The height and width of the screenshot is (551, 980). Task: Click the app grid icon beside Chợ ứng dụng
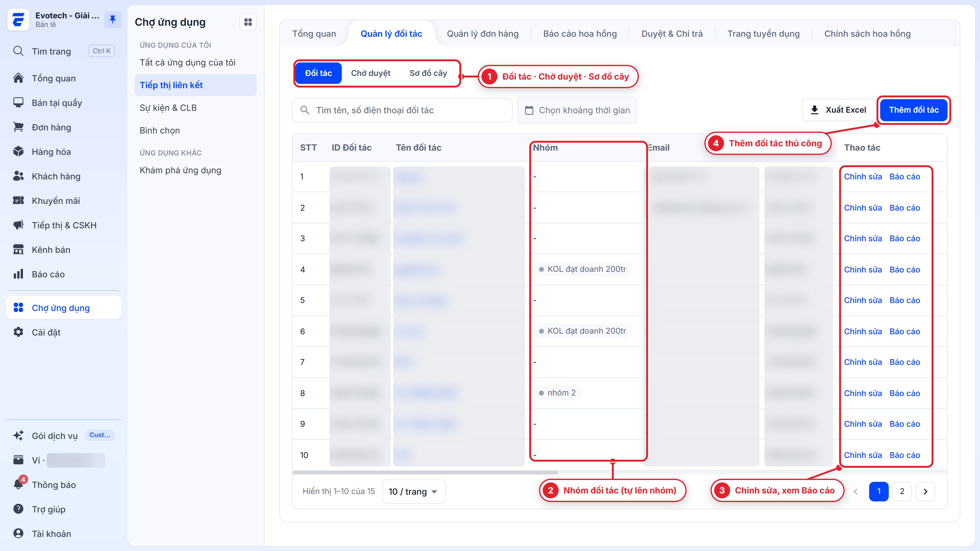coord(248,22)
